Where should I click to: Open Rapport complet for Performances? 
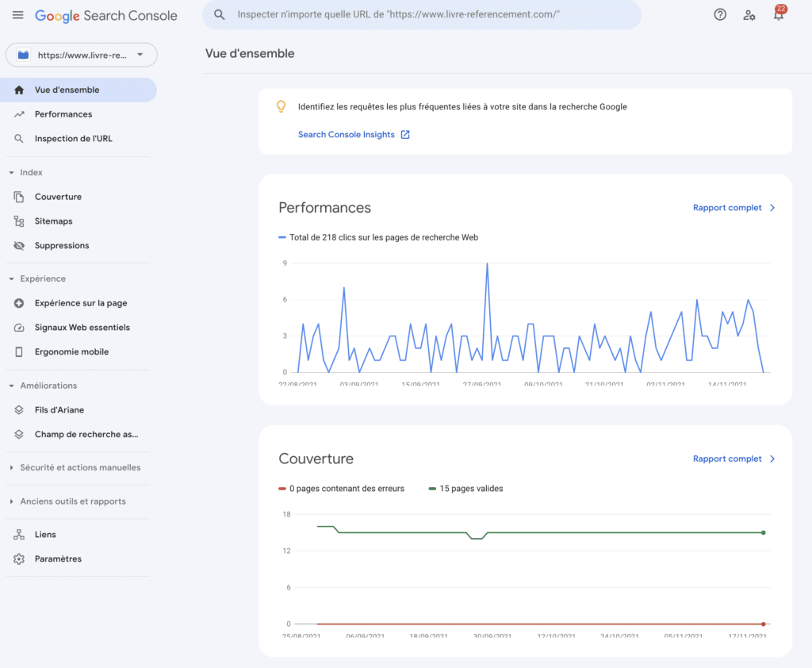coord(727,208)
